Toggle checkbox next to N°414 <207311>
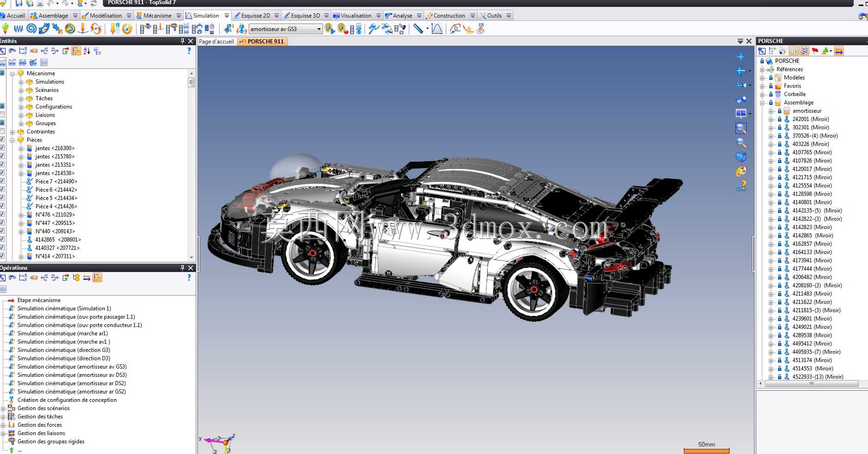This screenshot has width=868, height=454. 2,256
